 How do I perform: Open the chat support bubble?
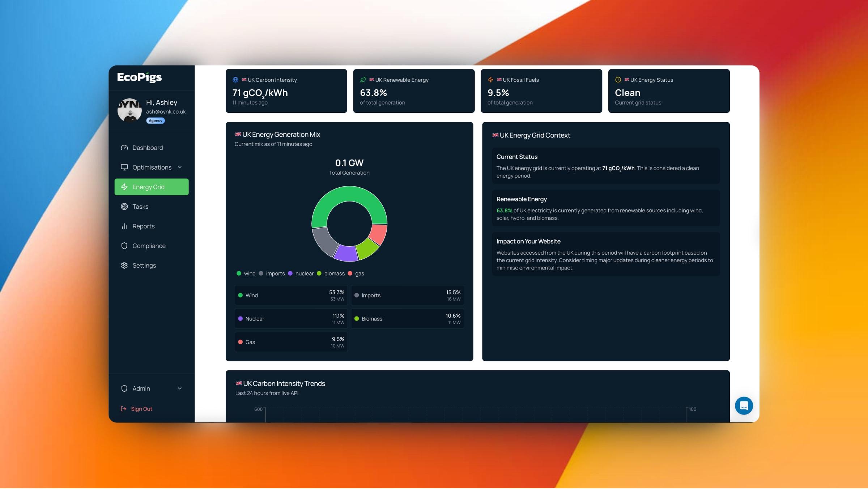click(744, 405)
